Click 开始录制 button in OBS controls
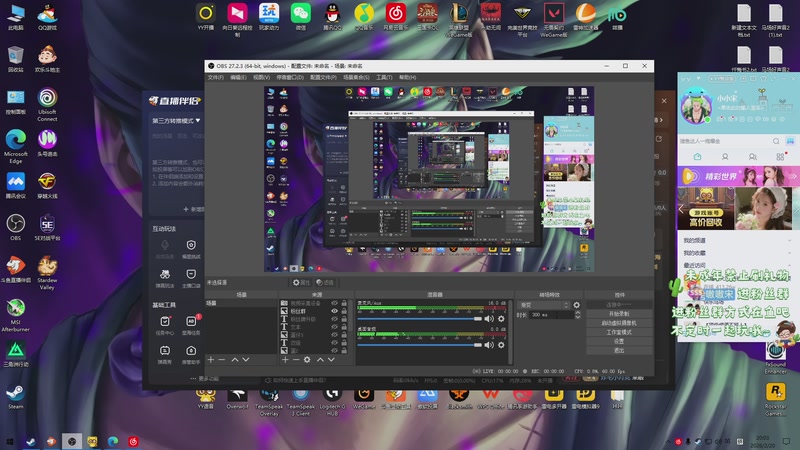The image size is (800, 450). pos(619,314)
